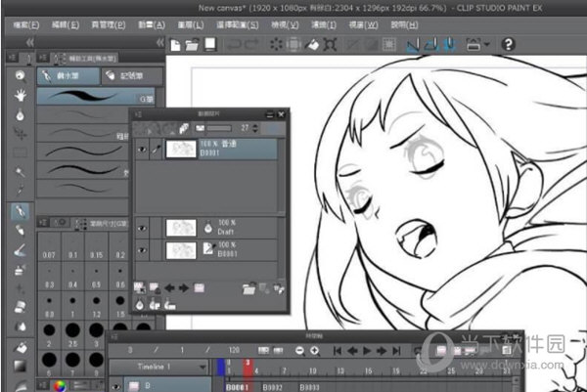The width and height of the screenshot is (587, 392).
Task: Select the Auto select magic wand tool
Action: [x=21, y=172]
